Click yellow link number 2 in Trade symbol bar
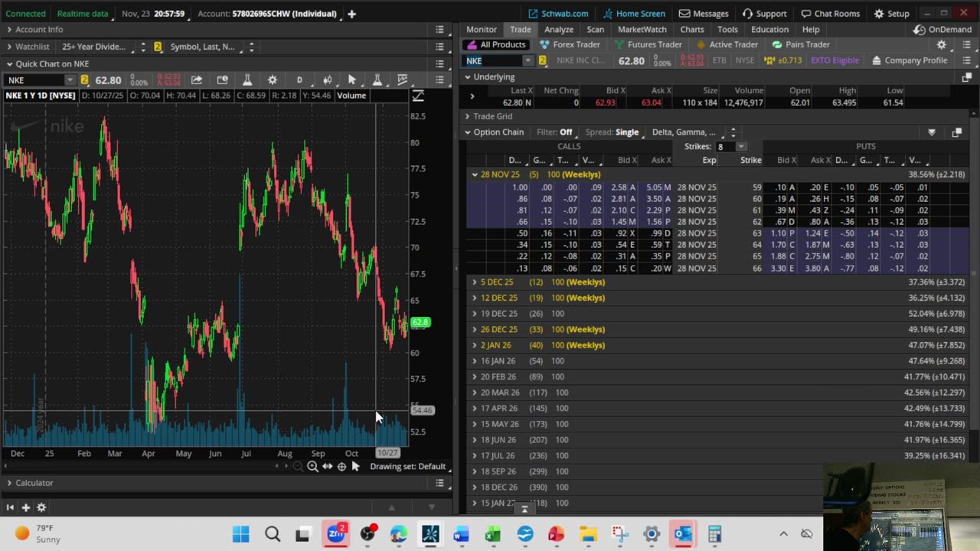The width and height of the screenshot is (980, 551). click(x=543, y=60)
